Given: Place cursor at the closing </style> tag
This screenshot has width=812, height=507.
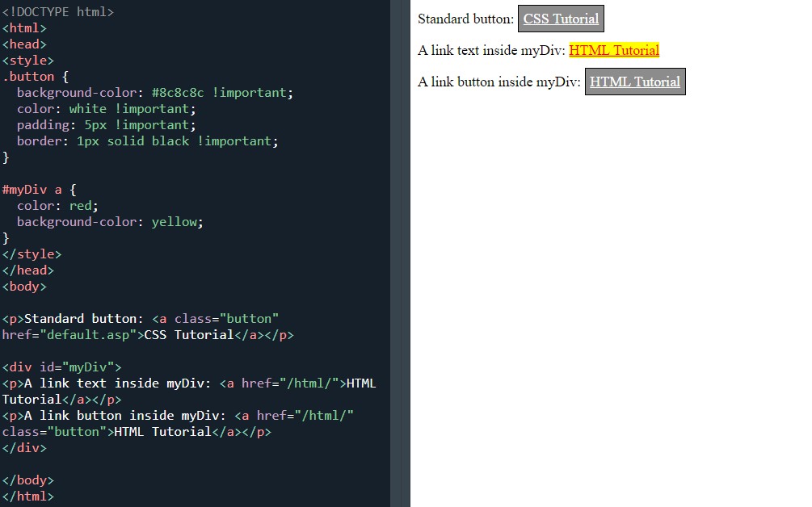Looking at the screenshot, I should [x=32, y=254].
